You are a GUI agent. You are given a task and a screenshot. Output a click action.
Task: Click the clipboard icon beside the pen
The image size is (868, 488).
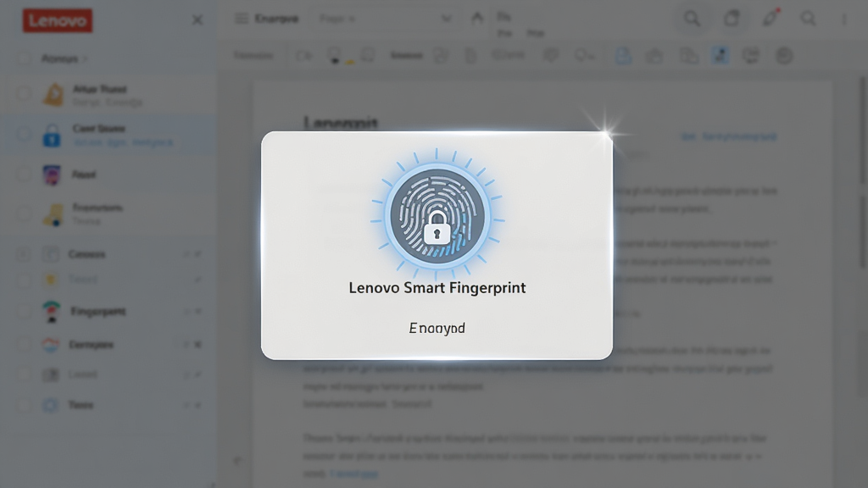click(x=732, y=19)
